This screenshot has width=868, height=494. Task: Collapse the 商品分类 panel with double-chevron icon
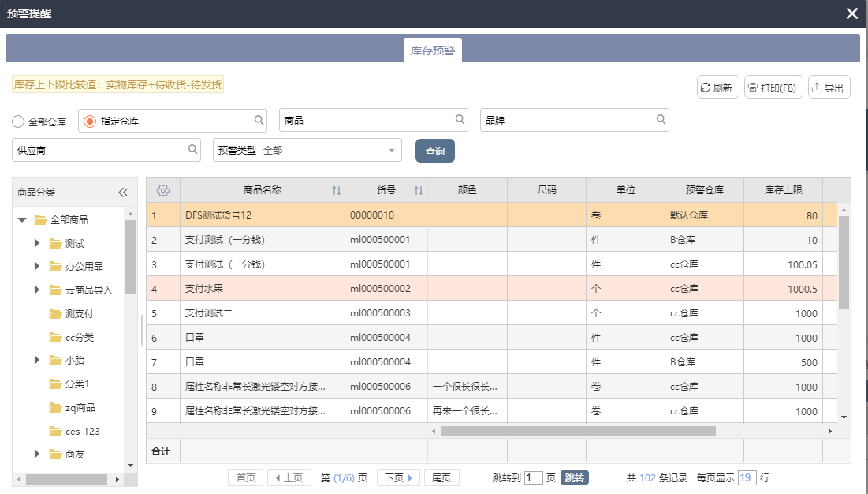pos(123,193)
